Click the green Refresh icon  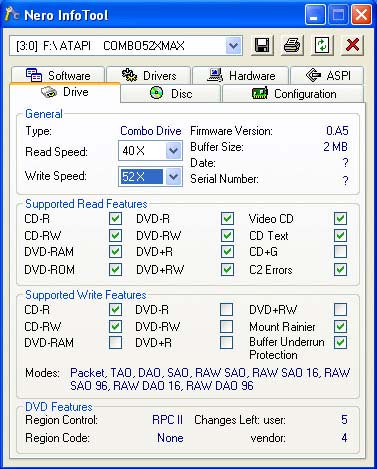click(322, 45)
